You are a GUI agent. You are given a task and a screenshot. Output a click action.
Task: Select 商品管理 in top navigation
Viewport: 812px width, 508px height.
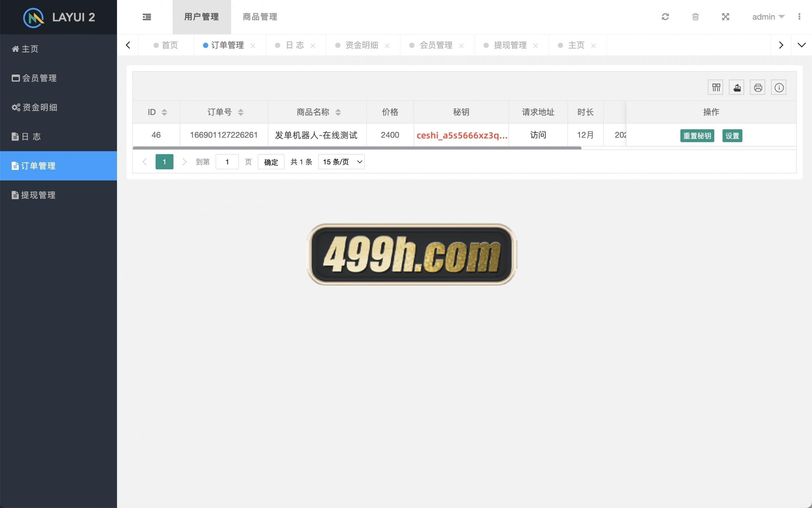(260, 17)
